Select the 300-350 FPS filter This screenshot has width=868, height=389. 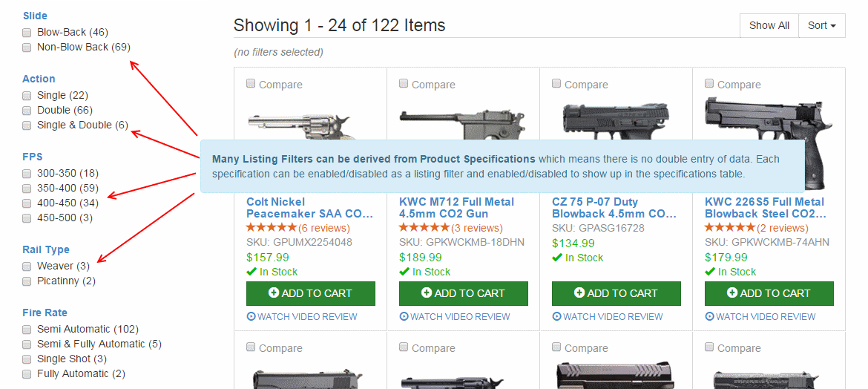[x=27, y=174]
